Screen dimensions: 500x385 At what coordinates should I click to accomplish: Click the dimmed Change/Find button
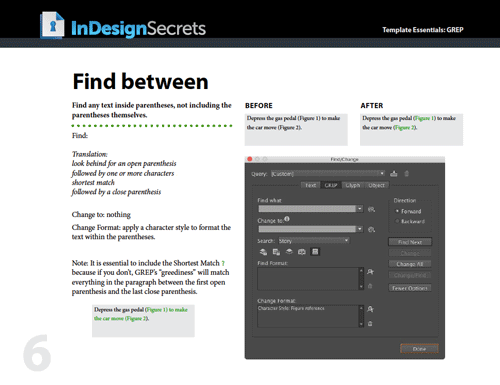click(x=410, y=275)
